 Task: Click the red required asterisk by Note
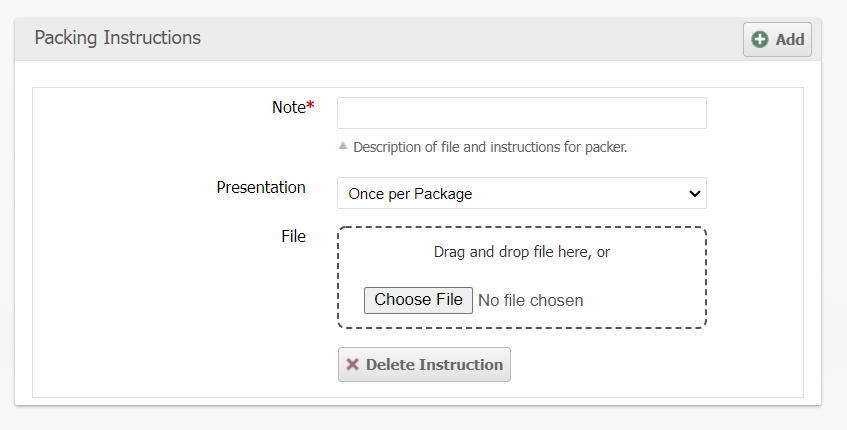(x=310, y=107)
